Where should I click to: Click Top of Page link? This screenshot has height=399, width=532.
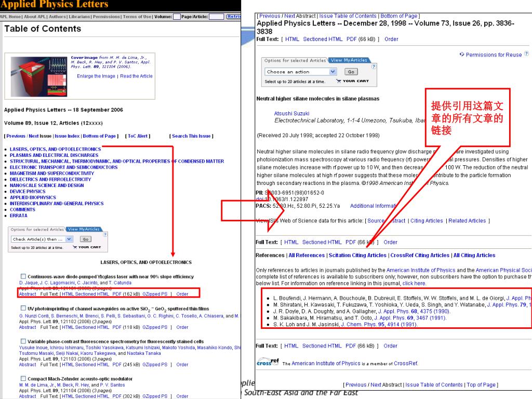pos(481,385)
